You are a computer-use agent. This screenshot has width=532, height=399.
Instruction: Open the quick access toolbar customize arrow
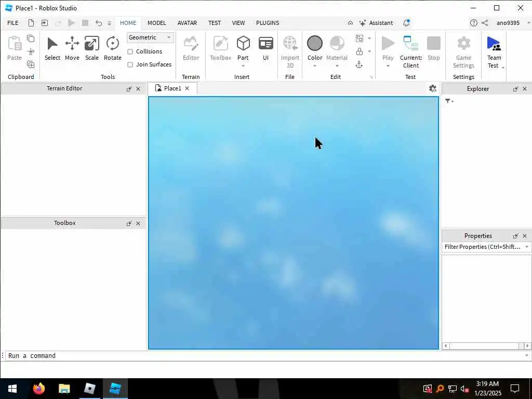[109, 23]
